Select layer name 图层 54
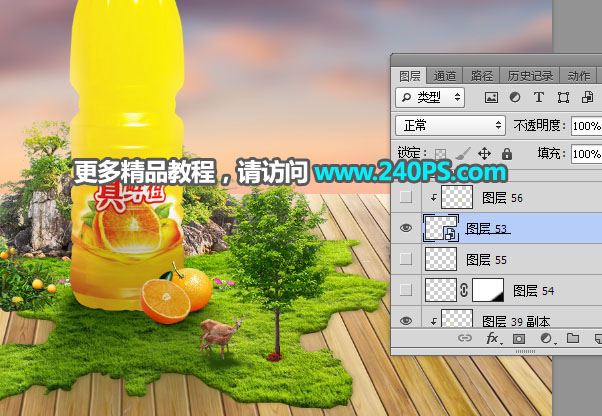The image size is (602, 416). coord(533,291)
